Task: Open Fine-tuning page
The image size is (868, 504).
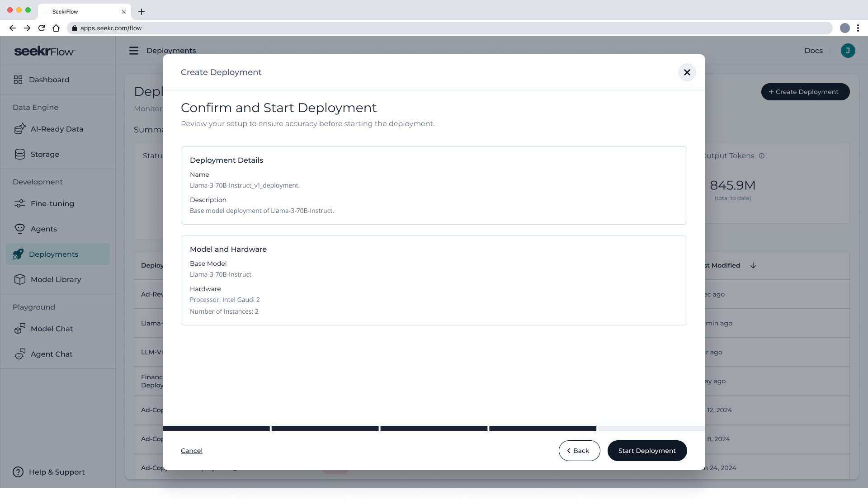Action: click(x=58, y=203)
